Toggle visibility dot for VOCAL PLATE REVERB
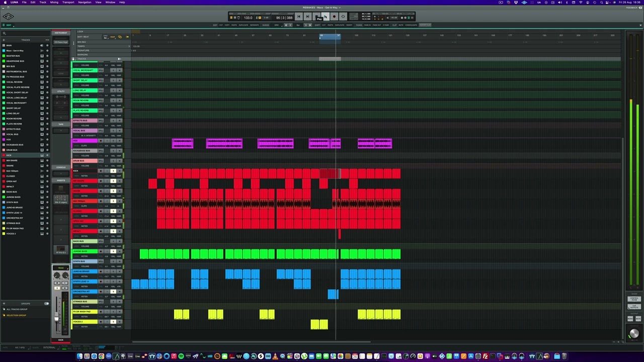Viewport: 644px width, 362px height. pos(47,87)
